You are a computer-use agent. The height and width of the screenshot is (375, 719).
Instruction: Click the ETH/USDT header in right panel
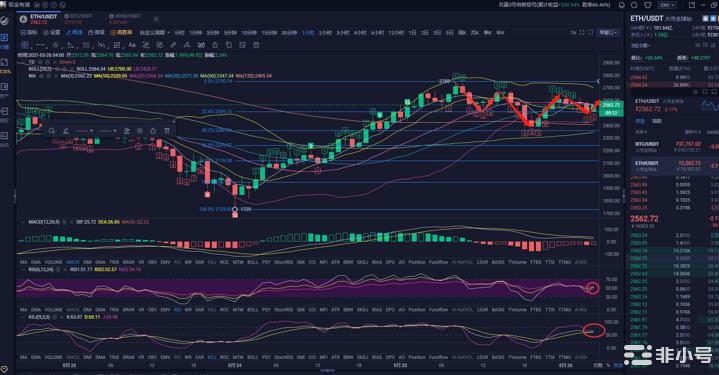tap(647, 18)
